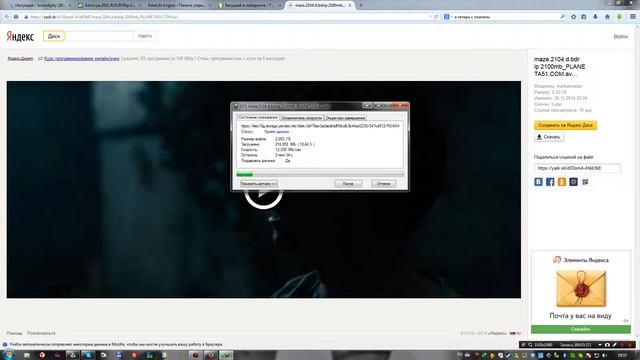The image size is (640, 360).
Task: Open a new tab with the plus button
Action: [361, 5]
